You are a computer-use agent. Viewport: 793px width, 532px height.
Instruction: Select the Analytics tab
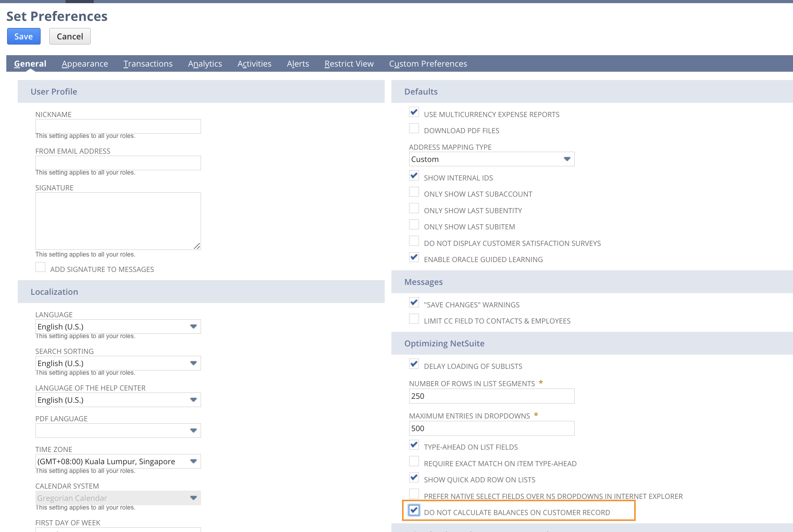point(205,63)
